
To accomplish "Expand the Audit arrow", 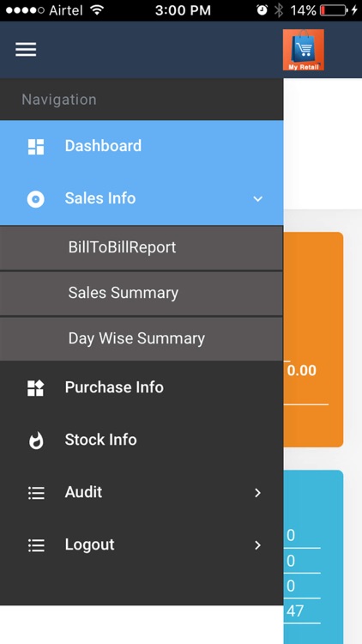I will (x=257, y=493).
